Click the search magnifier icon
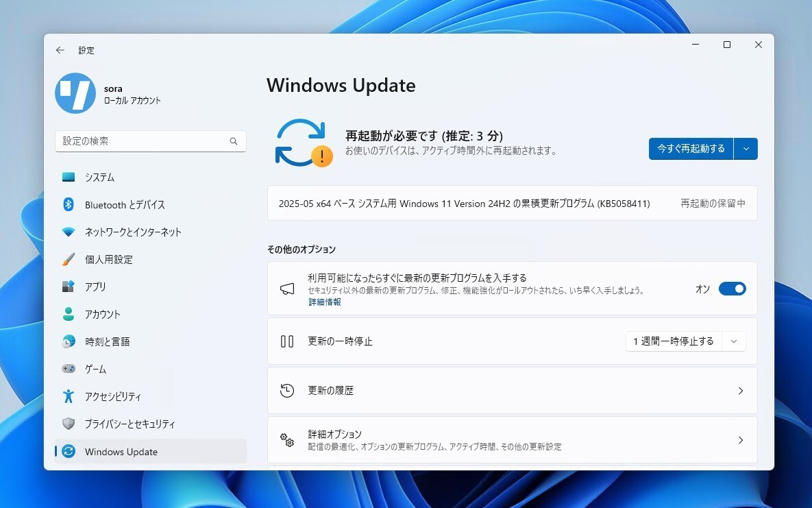 tap(234, 141)
